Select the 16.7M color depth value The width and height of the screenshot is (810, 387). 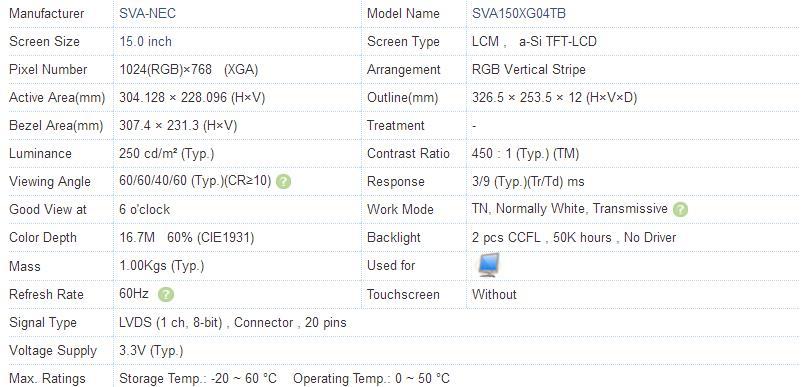tap(137, 238)
